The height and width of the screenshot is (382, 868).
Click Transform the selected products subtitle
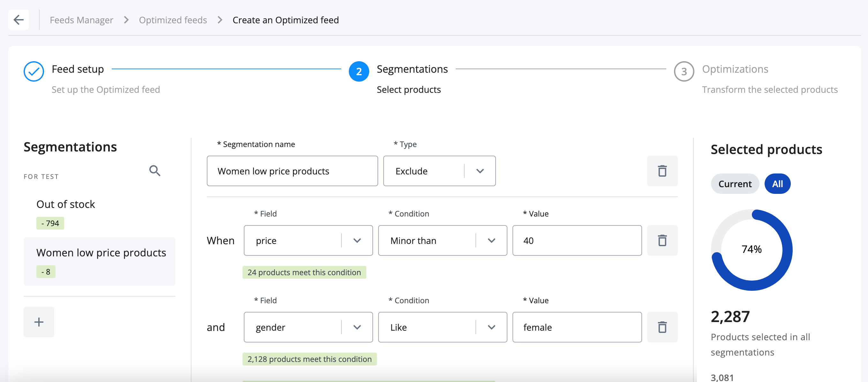click(770, 90)
